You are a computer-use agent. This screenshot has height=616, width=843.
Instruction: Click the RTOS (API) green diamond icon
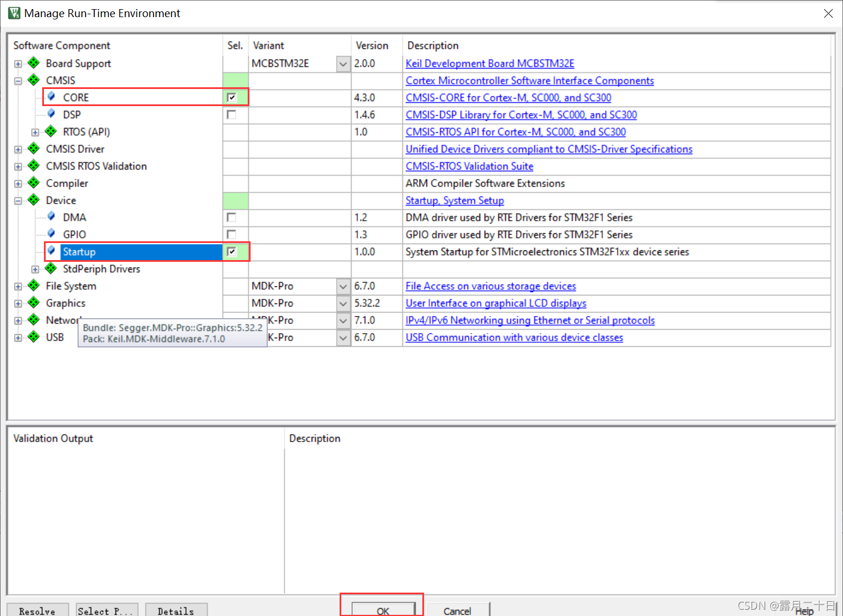[51, 131]
